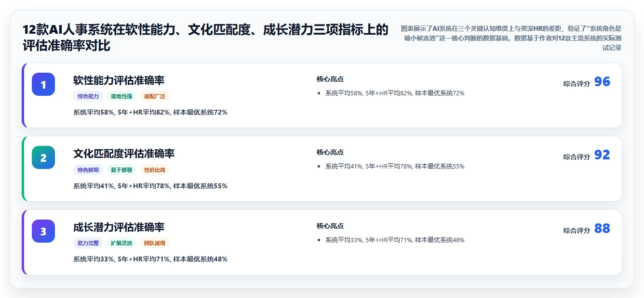Click the bullet item 系统平均58% under 核心亮点
Screen dimensions: 644x298
click(x=395, y=93)
